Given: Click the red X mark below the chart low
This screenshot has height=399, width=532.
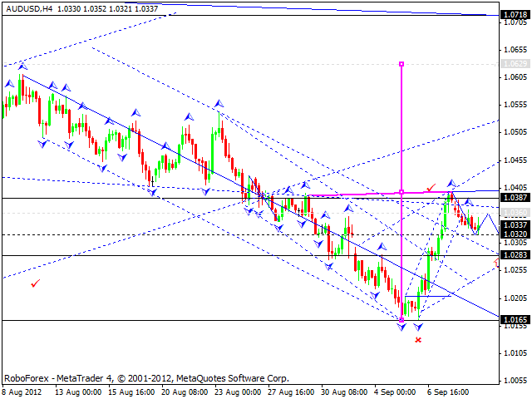Looking at the screenshot, I should click(418, 340).
